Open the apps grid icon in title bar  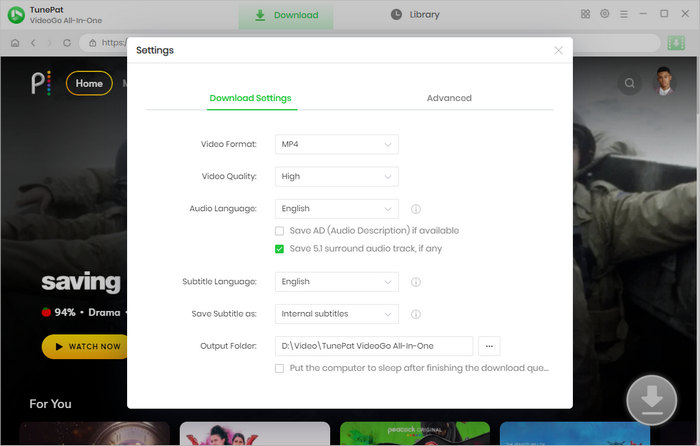click(585, 14)
